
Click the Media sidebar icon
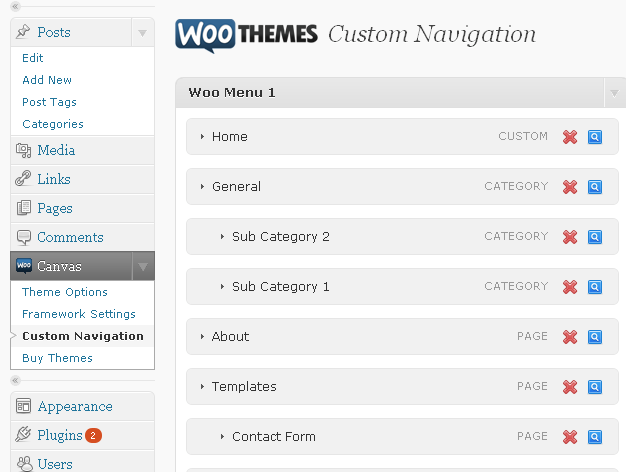point(23,151)
